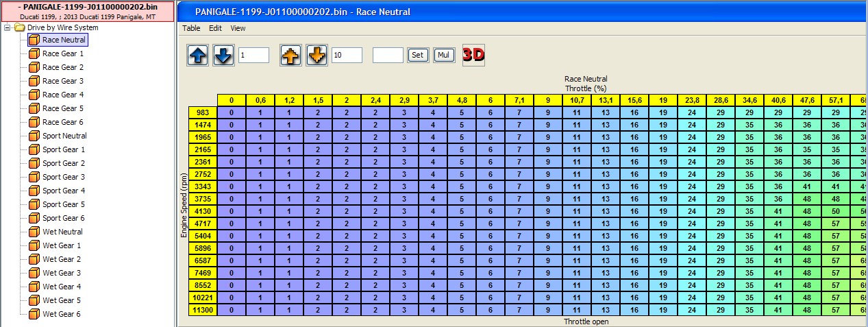Viewport: 868px width, 327px height.
Task: Click the Set button
Action: (417, 55)
